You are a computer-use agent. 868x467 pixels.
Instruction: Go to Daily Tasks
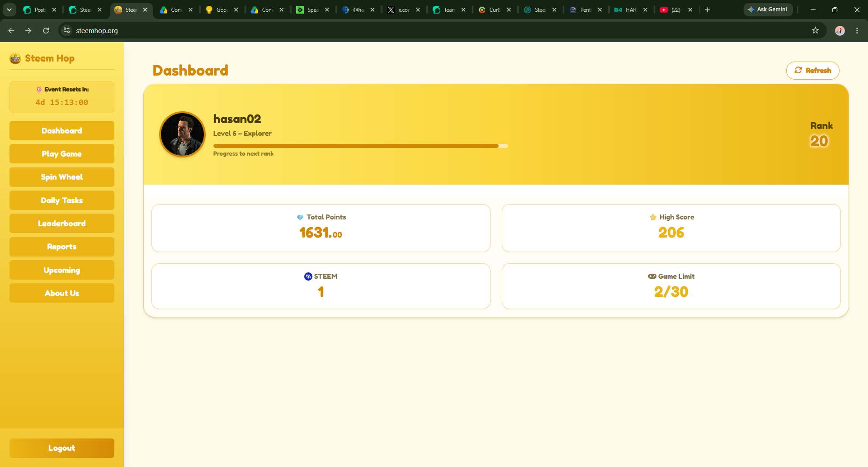(x=62, y=200)
